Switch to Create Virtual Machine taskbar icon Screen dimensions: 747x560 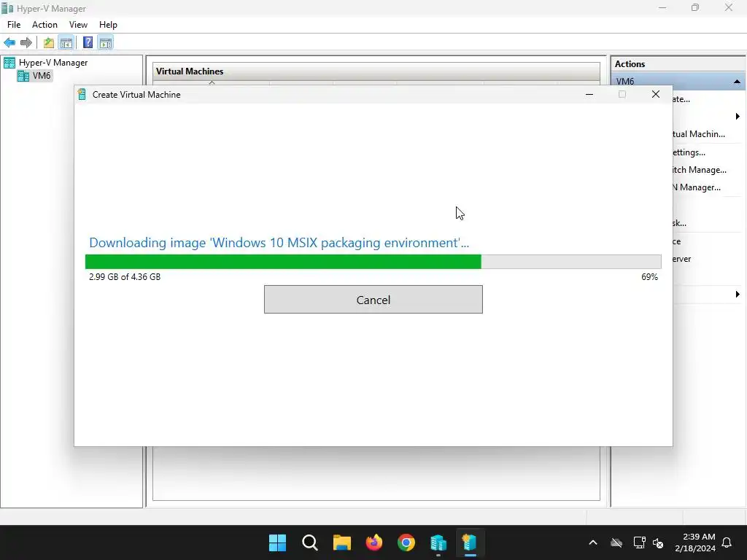[x=470, y=542]
